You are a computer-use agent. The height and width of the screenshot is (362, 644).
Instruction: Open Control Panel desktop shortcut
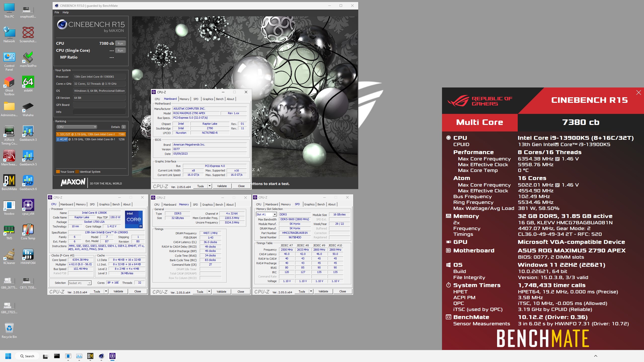click(x=9, y=62)
